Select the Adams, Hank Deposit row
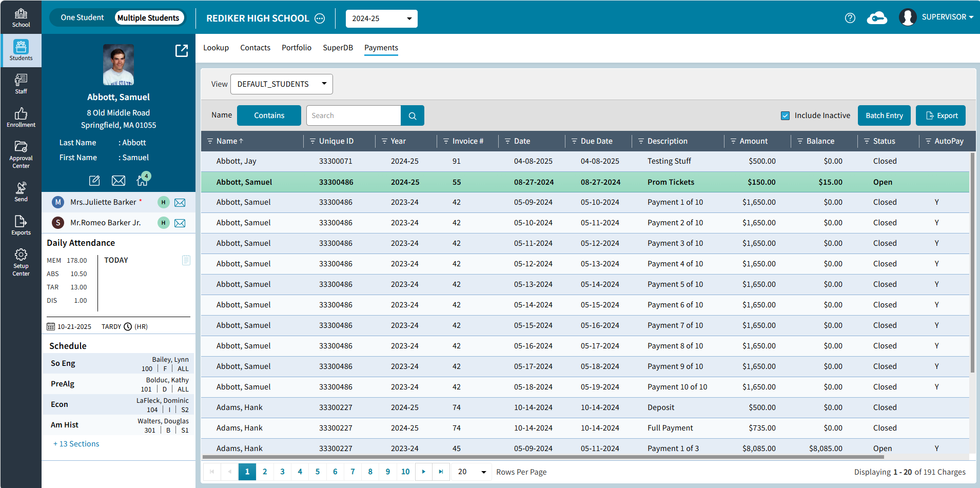The width and height of the screenshot is (980, 488). click(x=585, y=407)
